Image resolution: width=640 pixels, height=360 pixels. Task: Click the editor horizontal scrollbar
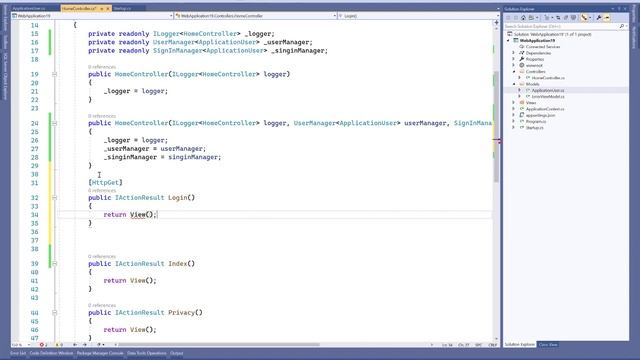218,345
